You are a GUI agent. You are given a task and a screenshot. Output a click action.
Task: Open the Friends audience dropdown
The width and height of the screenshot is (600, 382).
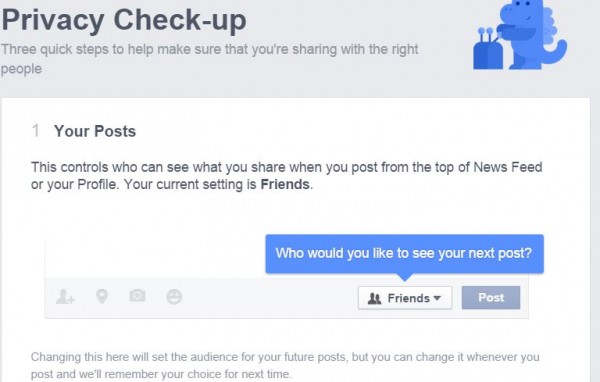tap(405, 298)
